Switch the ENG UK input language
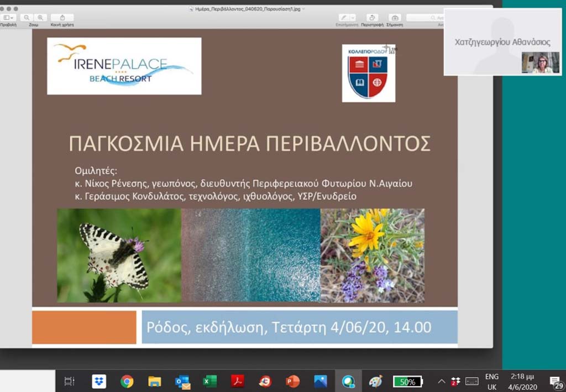 (491, 381)
